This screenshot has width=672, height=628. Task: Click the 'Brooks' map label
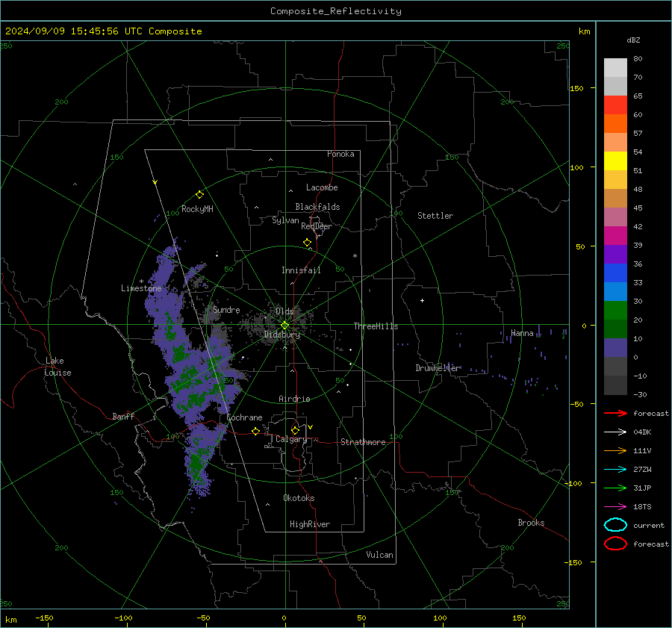531,523
